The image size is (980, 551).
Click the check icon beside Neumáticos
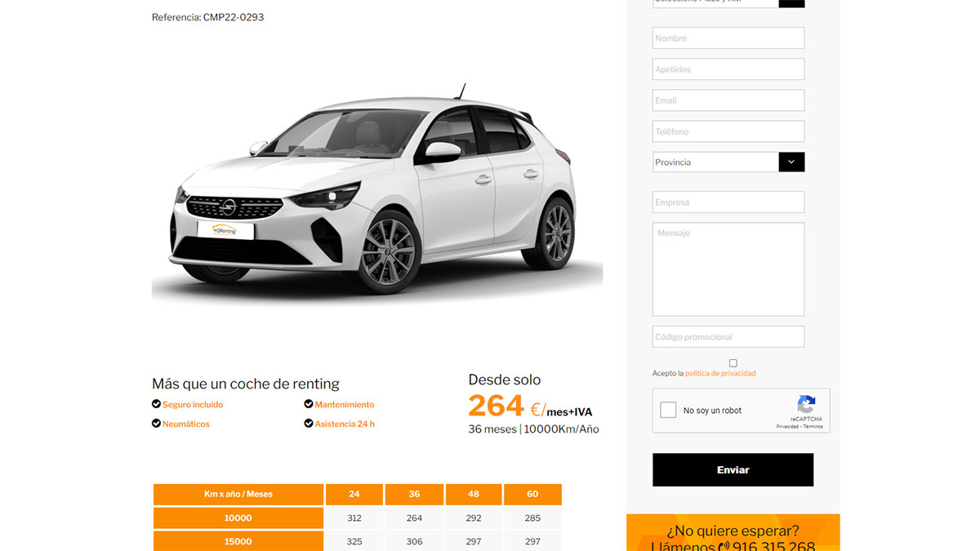point(156,424)
